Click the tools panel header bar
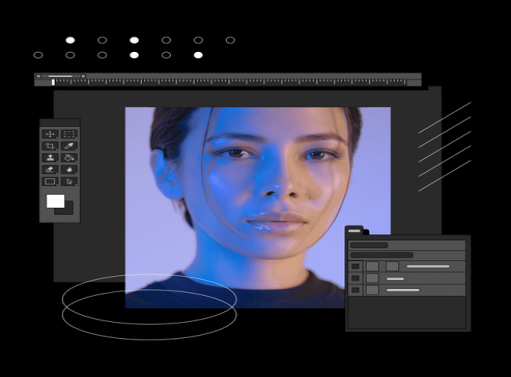The width and height of the screenshot is (511, 377). (x=60, y=123)
